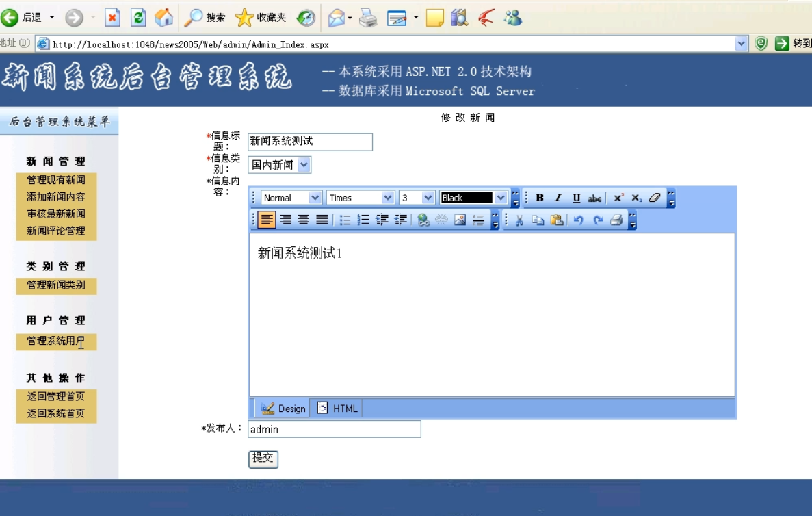Screen dimensions: 812x516
Task: Expand the bold/italic toolbar overflow chevron
Action: [x=671, y=198]
